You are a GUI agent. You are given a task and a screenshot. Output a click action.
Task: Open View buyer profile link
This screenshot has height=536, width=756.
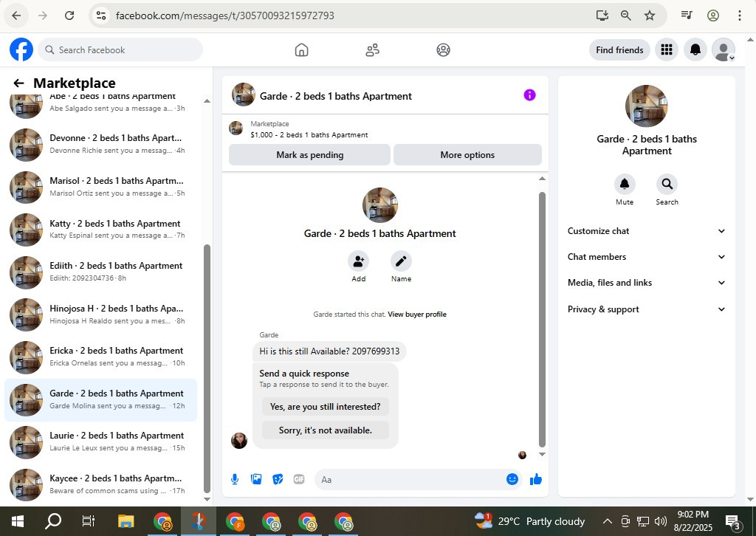417,315
